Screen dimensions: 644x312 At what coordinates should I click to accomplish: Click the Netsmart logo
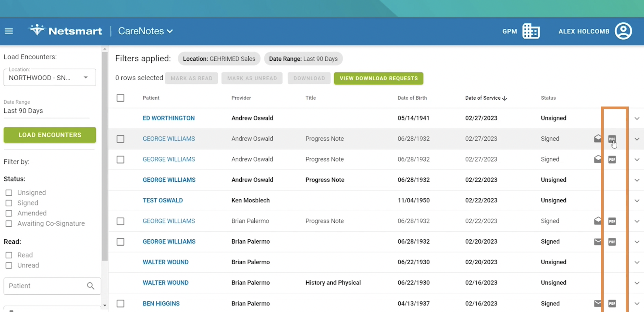click(x=65, y=31)
